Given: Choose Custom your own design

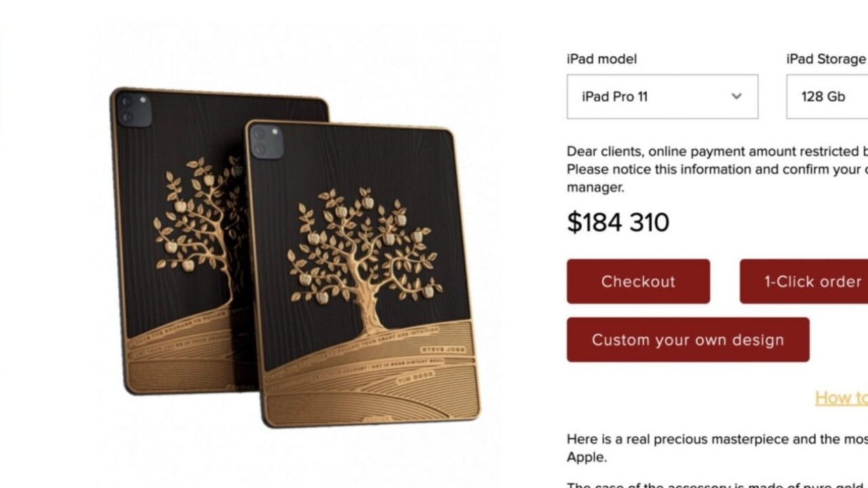Looking at the screenshot, I should click(688, 340).
